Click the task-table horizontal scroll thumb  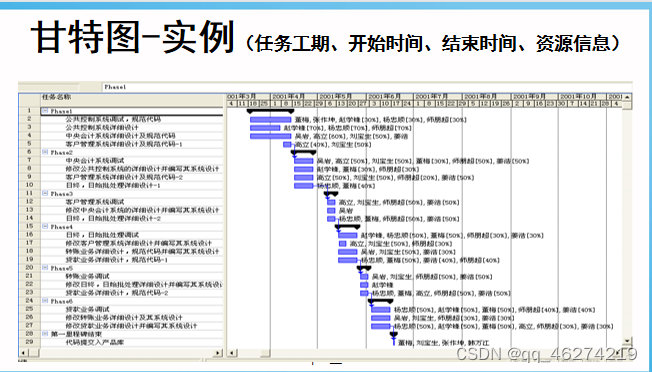click(34, 353)
